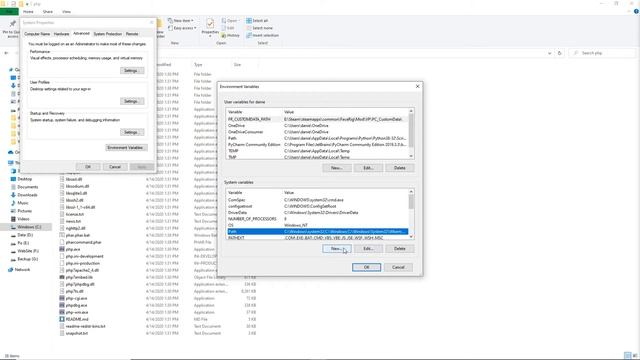Viewport: 640px width, 360px height.
Task: Open the View ribbon tab in Explorer
Action: coord(66,12)
